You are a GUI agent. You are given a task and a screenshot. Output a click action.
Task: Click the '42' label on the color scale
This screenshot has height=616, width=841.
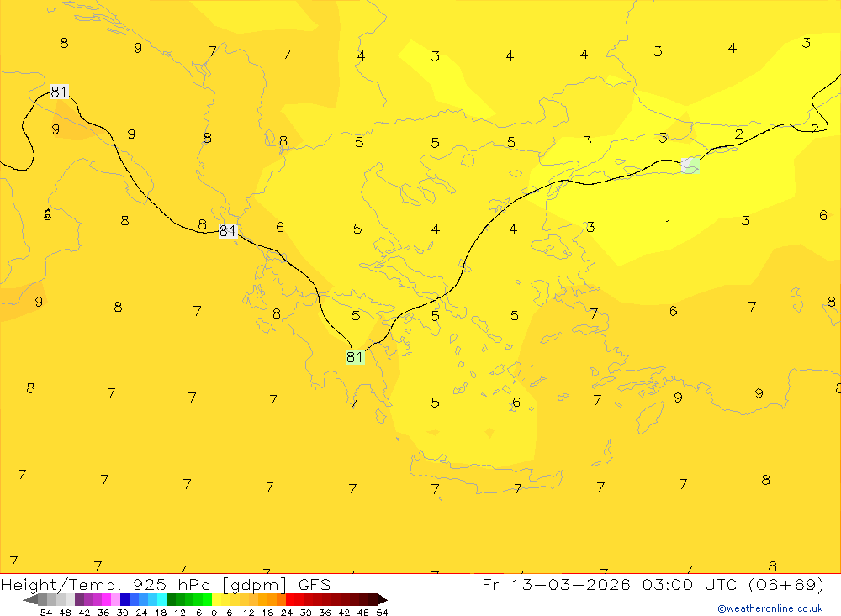click(344, 613)
